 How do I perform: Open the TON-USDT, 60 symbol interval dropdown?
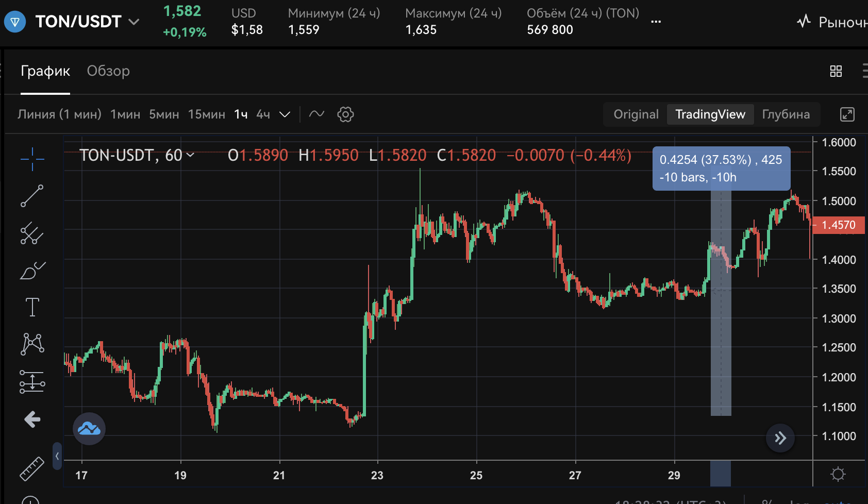tap(137, 155)
